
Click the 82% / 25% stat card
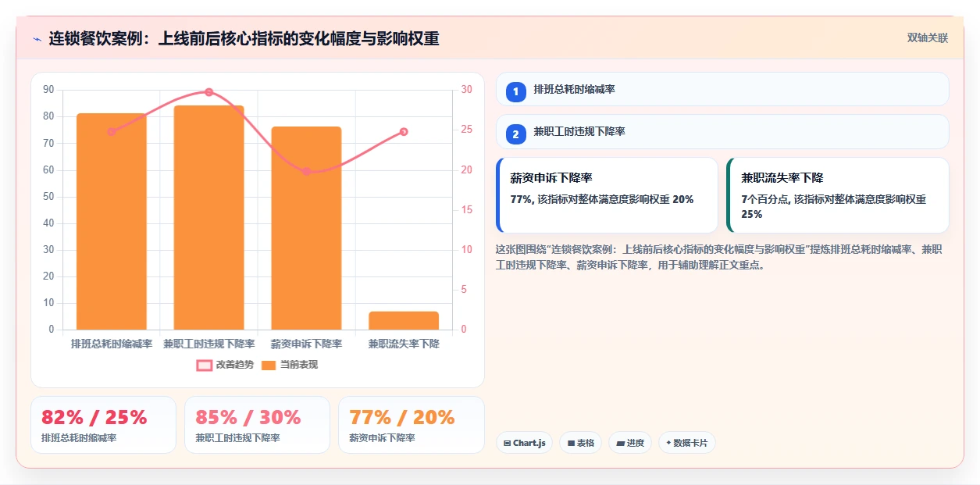click(x=103, y=425)
